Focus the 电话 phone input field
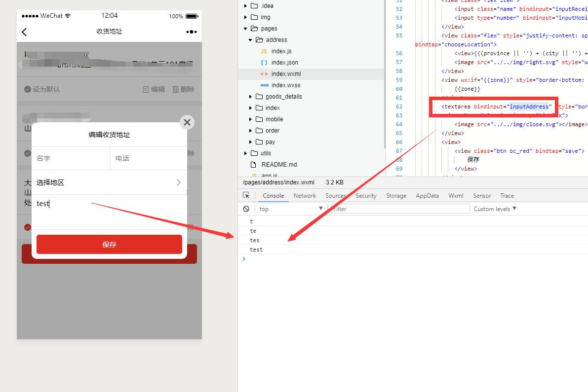This screenshot has height=392, width=588. (149, 158)
